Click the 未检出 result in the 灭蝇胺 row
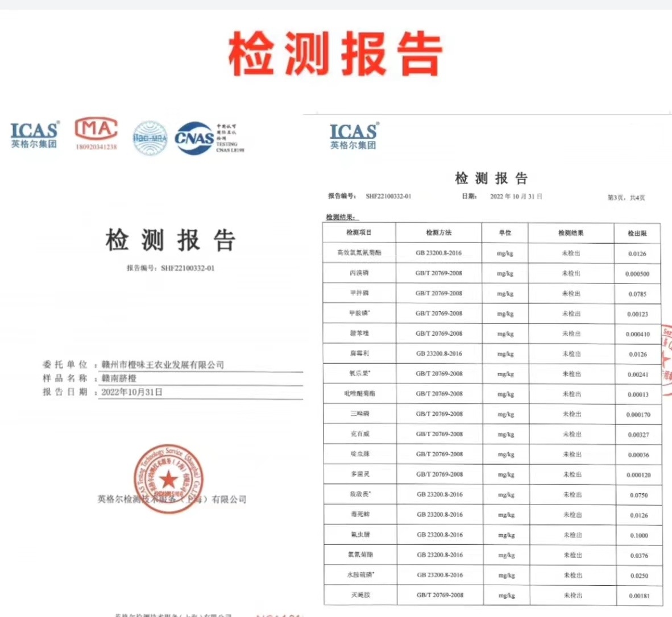Screen dimensions: 672x617 [573, 595]
